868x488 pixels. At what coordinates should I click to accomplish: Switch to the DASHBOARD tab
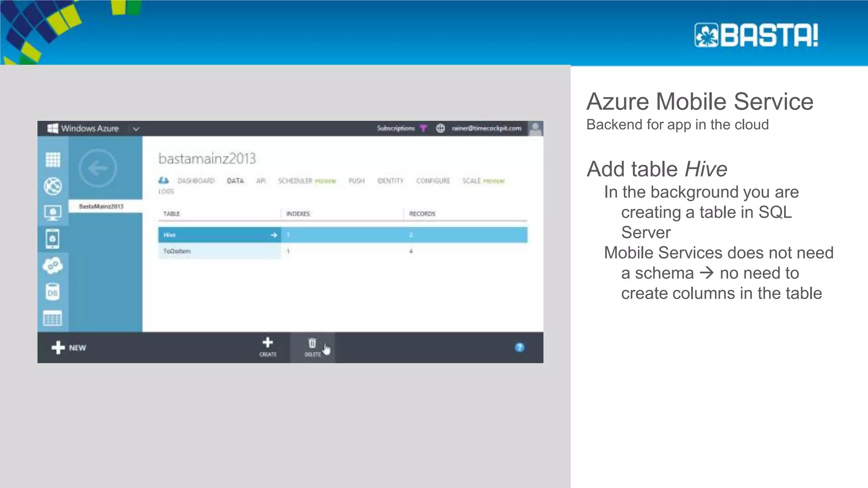click(x=196, y=181)
